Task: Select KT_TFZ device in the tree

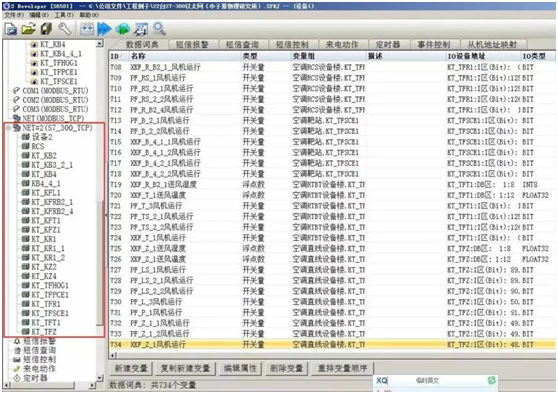Action: click(x=43, y=332)
